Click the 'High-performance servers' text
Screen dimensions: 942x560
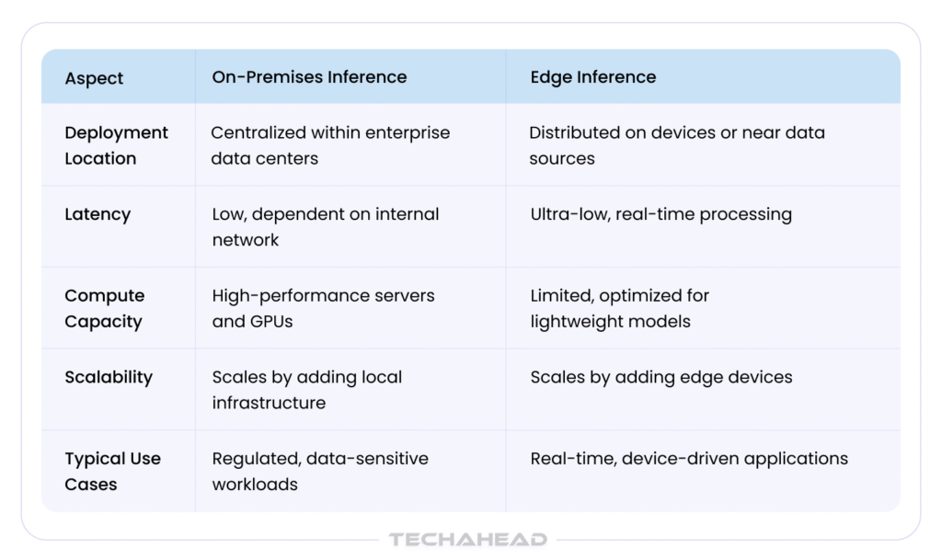pos(323,296)
